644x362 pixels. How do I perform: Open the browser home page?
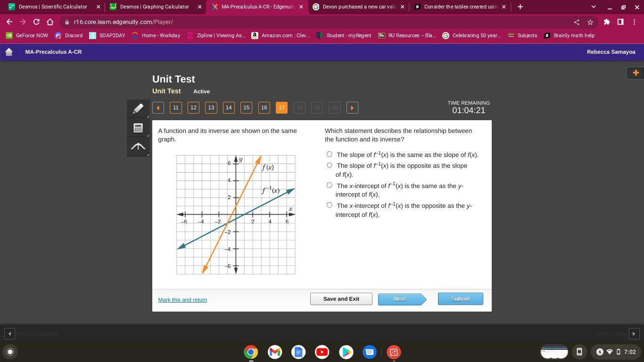[50, 22]
